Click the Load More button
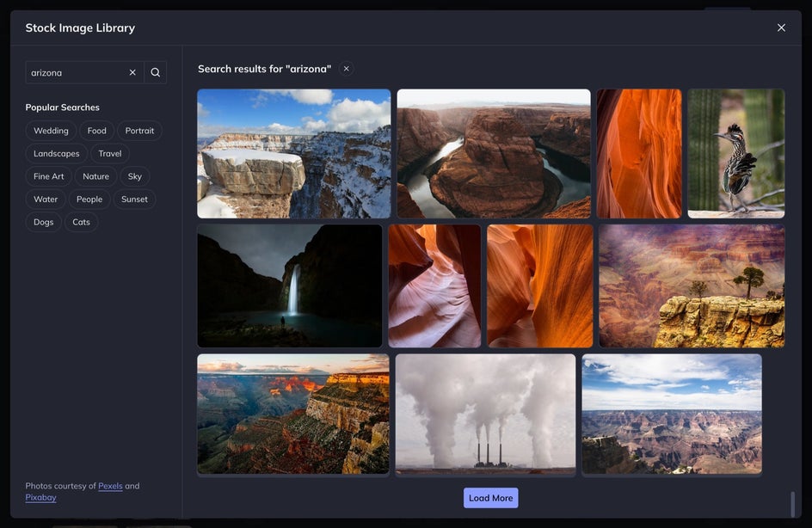Image resolution: width=812 pixels, height=528 pixels. tap(490, 497)
